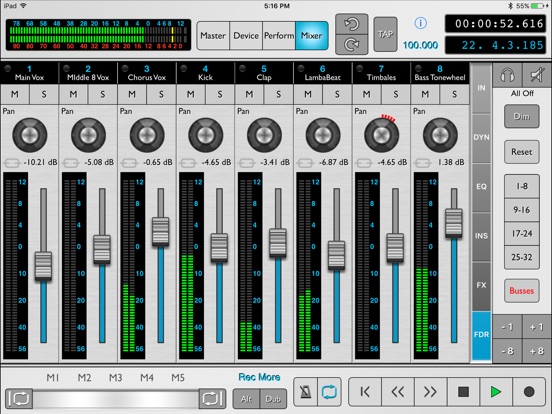The width and height of the screenshot is (552, 414).
Task: Click the headphones monitor icon
Action: pyautogui.click(x=507, y=75)
